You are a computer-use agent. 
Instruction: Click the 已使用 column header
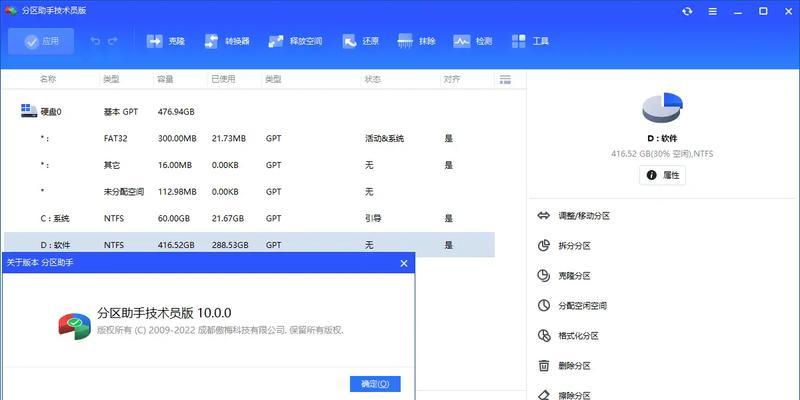click(223, 79)
